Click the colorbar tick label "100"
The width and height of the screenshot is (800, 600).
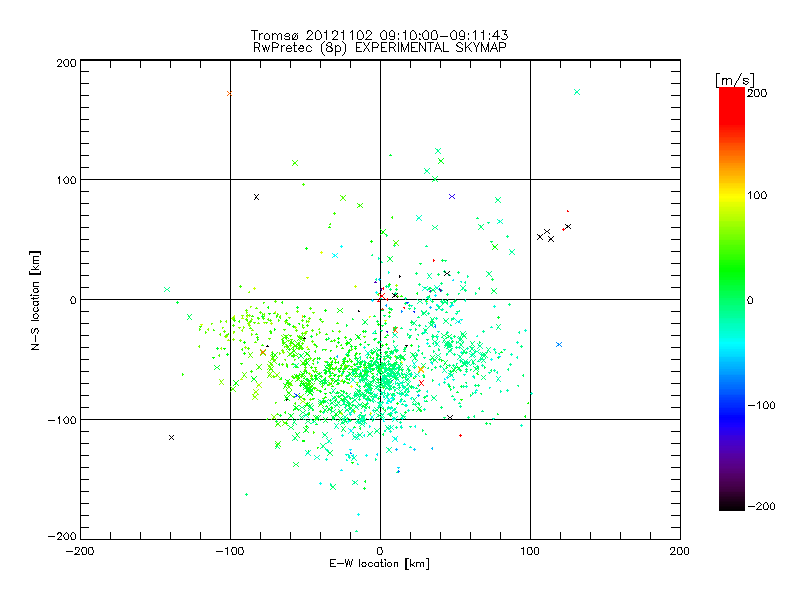[757, 195]
